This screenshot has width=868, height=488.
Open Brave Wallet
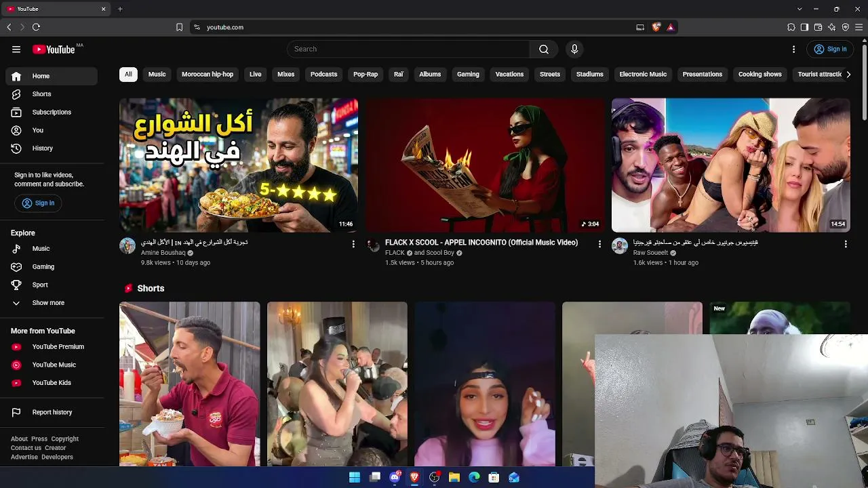818,27
